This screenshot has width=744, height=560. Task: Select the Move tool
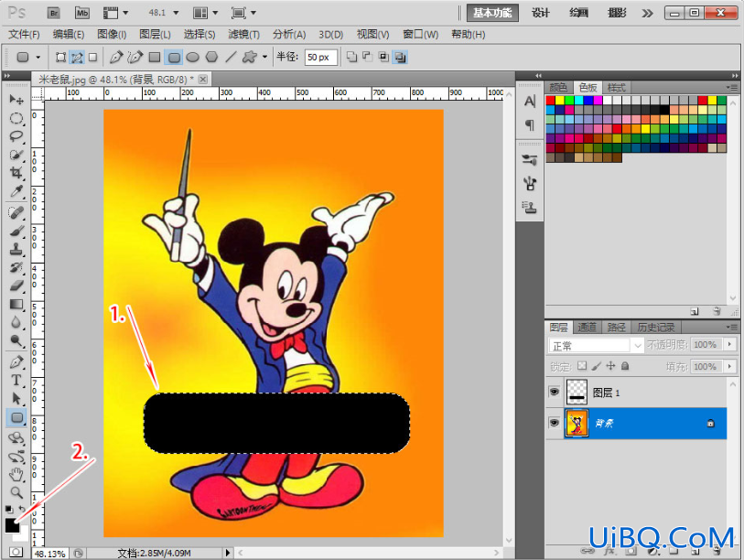[x=16, y=99]
